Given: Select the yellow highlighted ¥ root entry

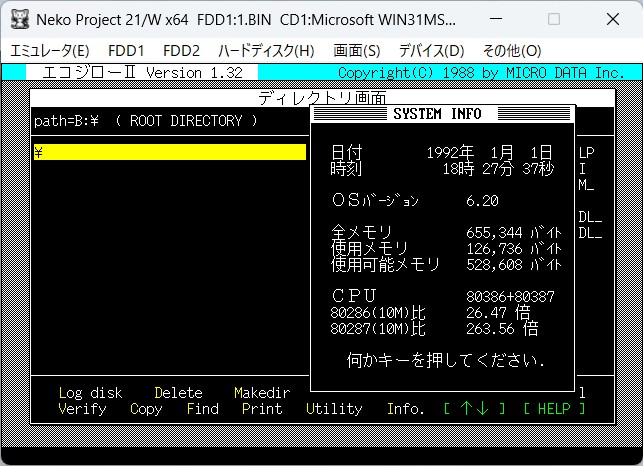Looking at the screenshot, I should point(168,152).
